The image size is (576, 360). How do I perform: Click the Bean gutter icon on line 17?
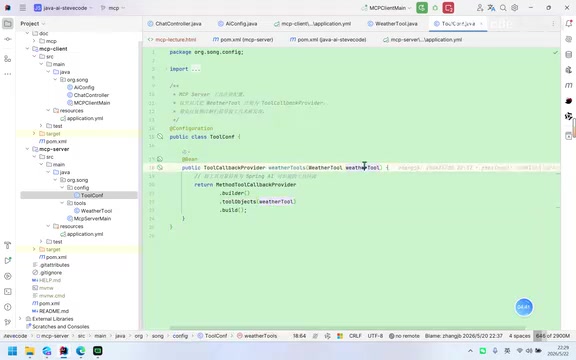pos(160,159)
